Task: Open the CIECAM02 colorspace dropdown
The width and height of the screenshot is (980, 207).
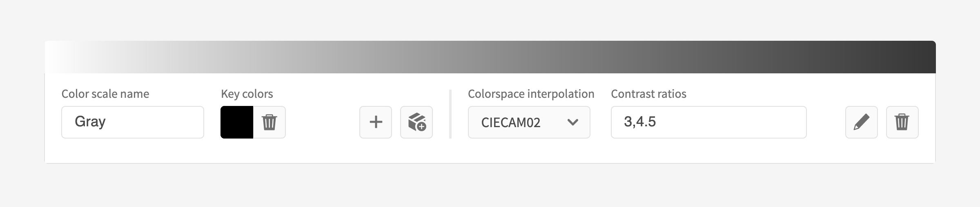Action: click(529, 122)
